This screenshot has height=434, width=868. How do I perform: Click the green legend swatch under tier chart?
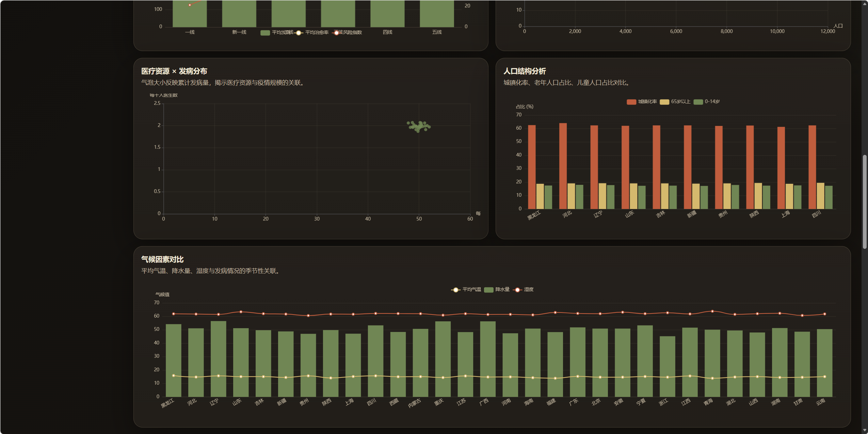(265, 33)
